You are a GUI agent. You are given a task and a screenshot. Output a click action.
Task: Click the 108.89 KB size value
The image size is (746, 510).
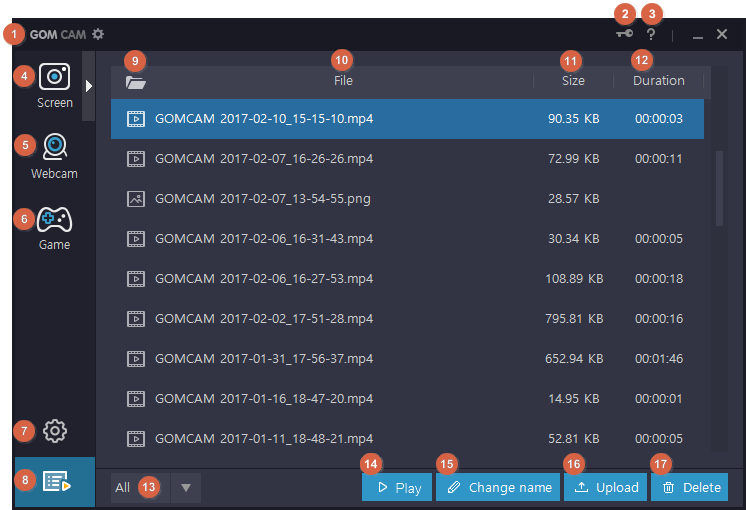tap(574, 279)
